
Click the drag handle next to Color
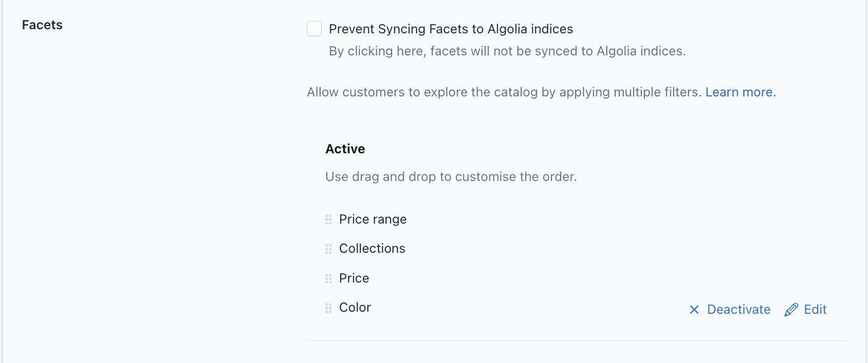click(328, 308)
